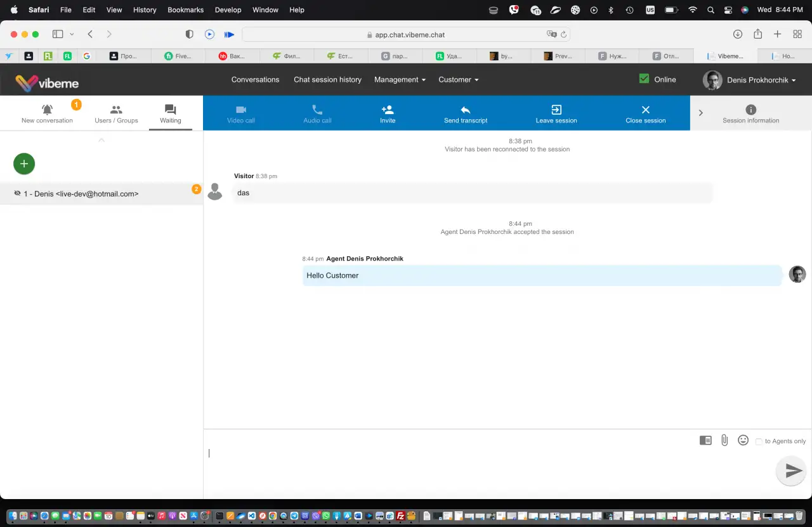Expand the Management dropdown menu

tap(400, 79)
